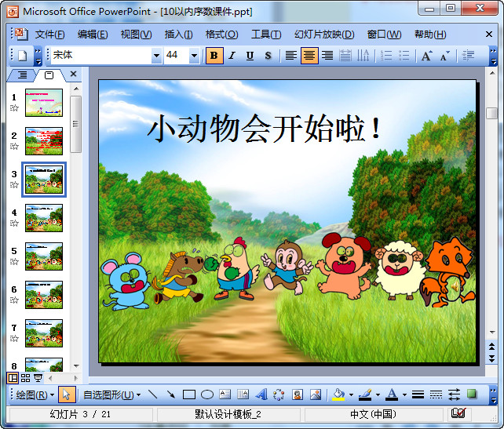
Task: Toggle bulleted list
Action: (404, 56)
